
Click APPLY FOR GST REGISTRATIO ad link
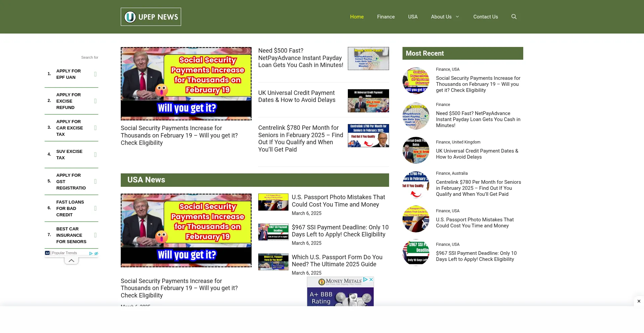[71, 181]
